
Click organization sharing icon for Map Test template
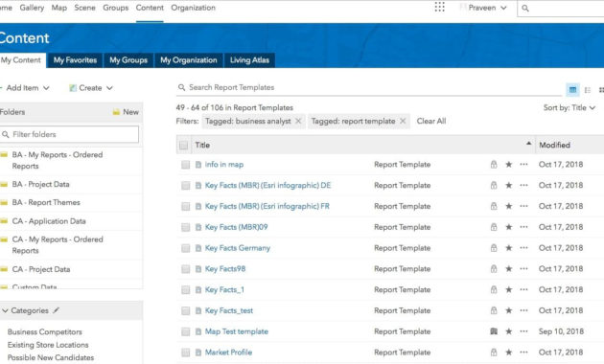tap(494, 330)
